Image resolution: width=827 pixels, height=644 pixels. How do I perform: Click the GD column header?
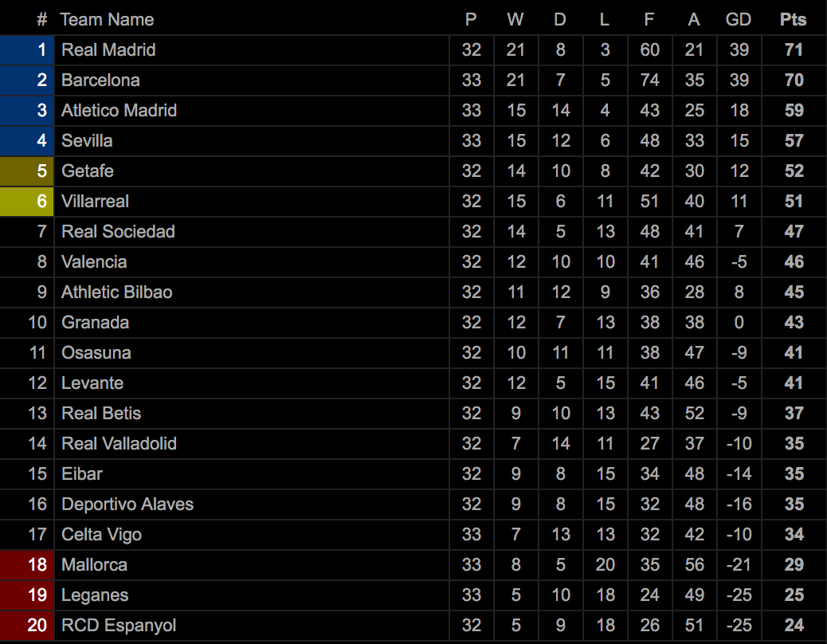click(x=739, y=20)
